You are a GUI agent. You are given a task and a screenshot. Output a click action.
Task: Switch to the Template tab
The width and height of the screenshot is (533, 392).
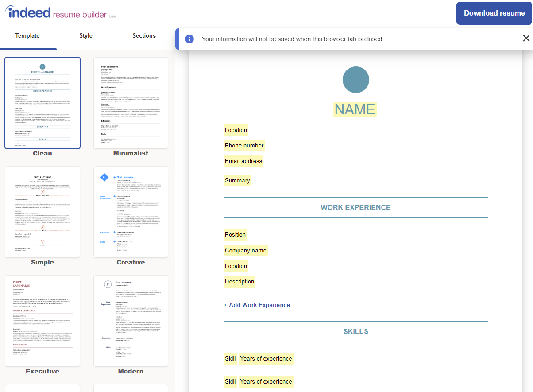[x=27, y=36]
